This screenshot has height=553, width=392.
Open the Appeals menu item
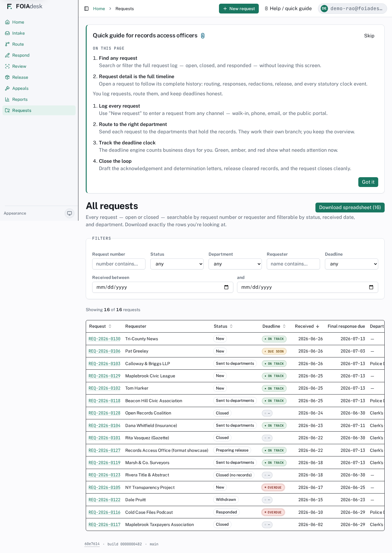[39, 88]
